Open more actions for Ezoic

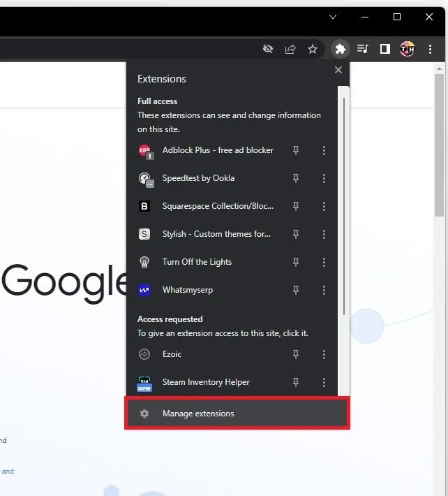(324, 354)
